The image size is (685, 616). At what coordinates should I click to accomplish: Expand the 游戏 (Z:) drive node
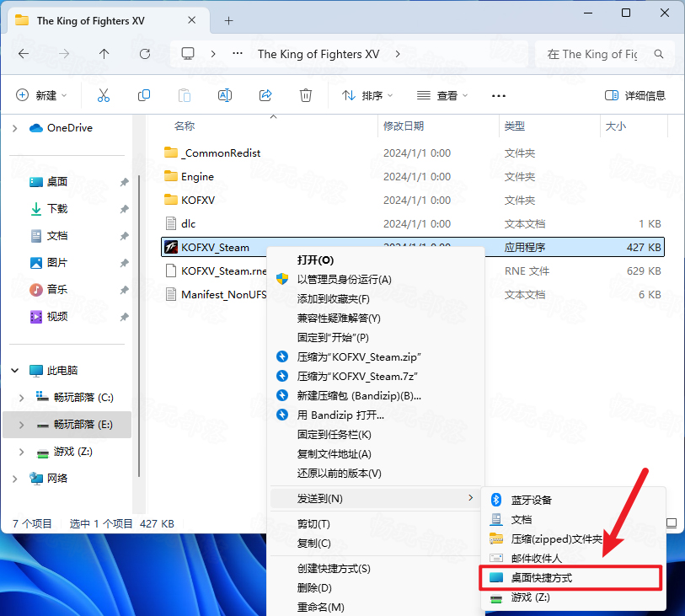(x=21, y=452)
